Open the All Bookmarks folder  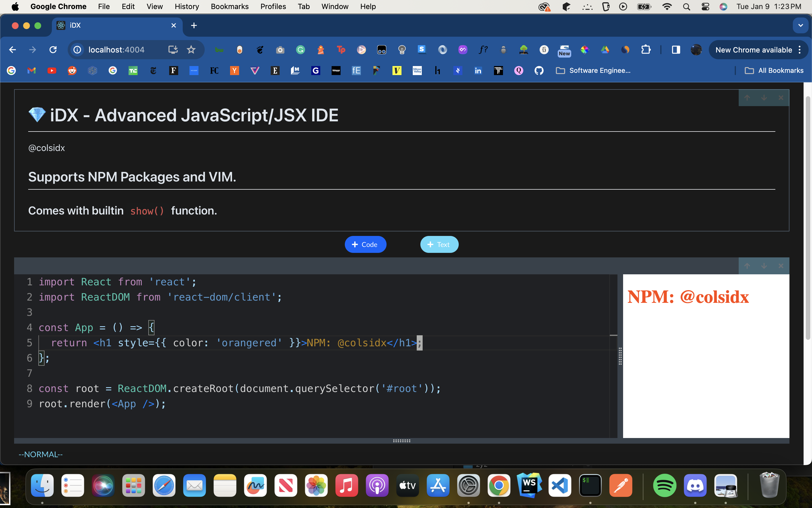[774, 71]
